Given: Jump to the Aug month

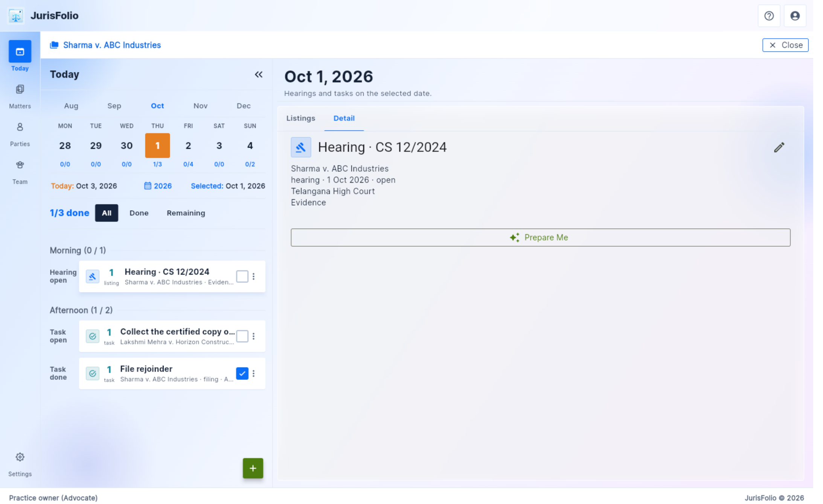Looking at the screenshot, I should click(71, 106).
